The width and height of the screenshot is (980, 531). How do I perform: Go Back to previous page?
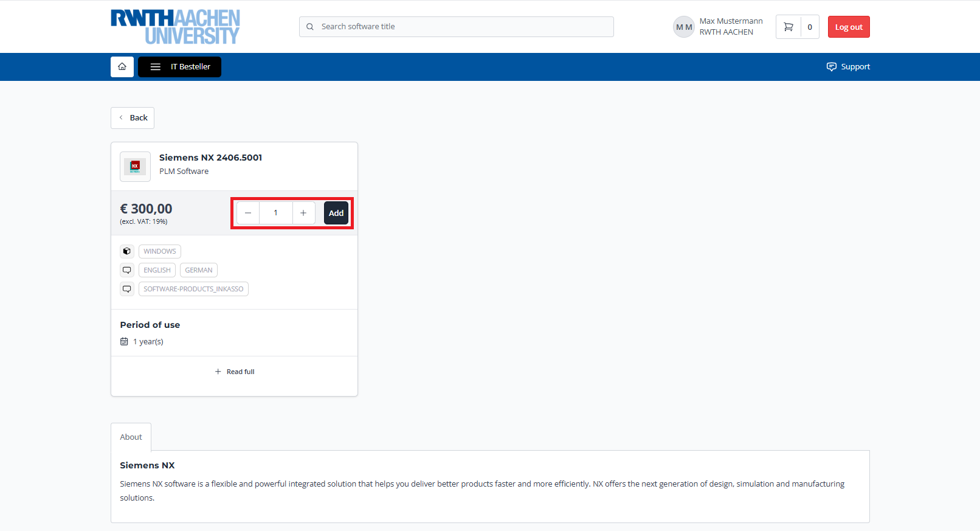click(x=133, y=118)
